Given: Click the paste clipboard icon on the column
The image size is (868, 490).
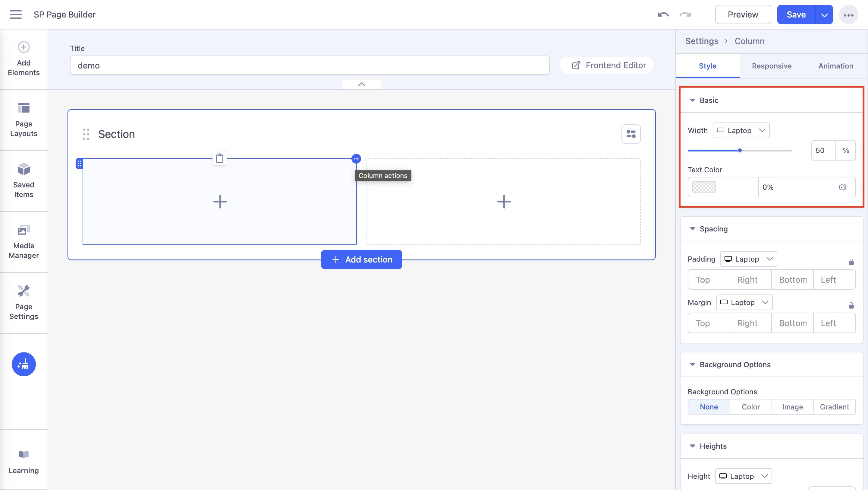Looking at the screenshot, I should [x=220, y=158].
